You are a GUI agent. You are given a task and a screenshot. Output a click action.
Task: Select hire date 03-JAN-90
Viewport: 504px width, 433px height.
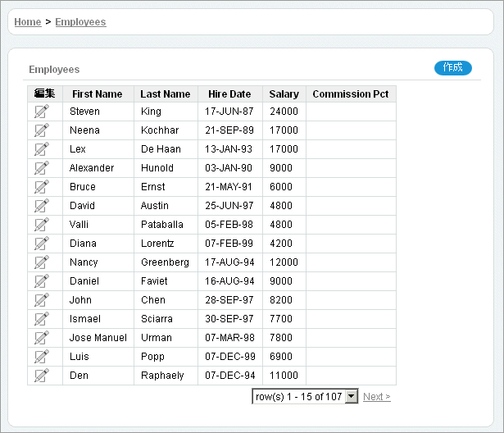point(229,168)
